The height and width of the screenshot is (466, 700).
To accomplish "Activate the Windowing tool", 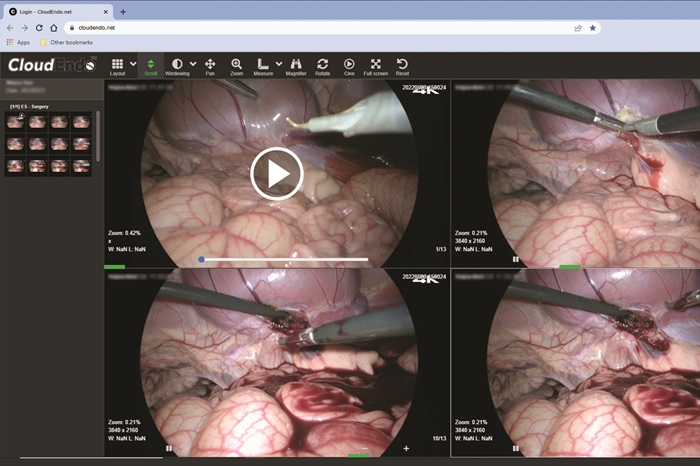I will pyautogui.click(x=177, y=67).
